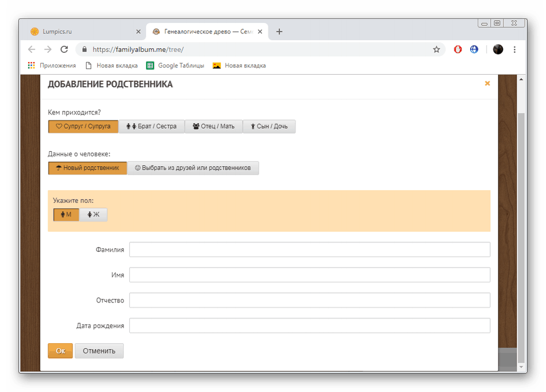Choose Выбрать из друзей или родственников
The image size is (546, 392).
[193, 168]
